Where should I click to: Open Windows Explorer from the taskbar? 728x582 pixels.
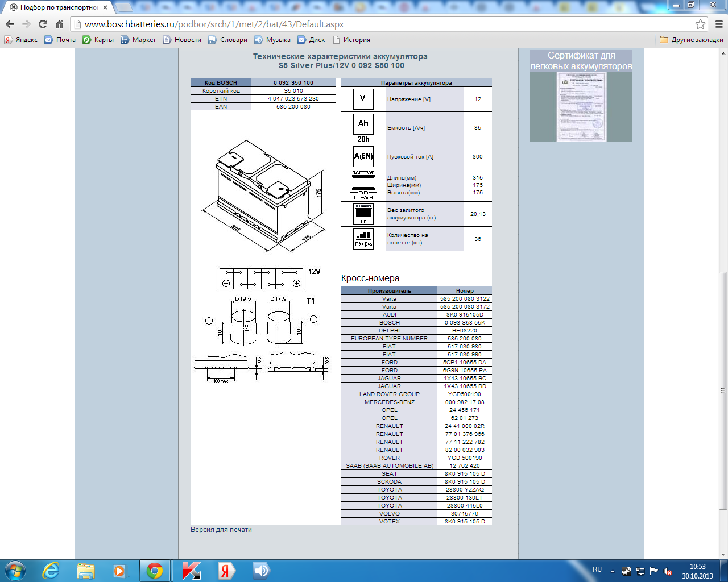(85, 570)
